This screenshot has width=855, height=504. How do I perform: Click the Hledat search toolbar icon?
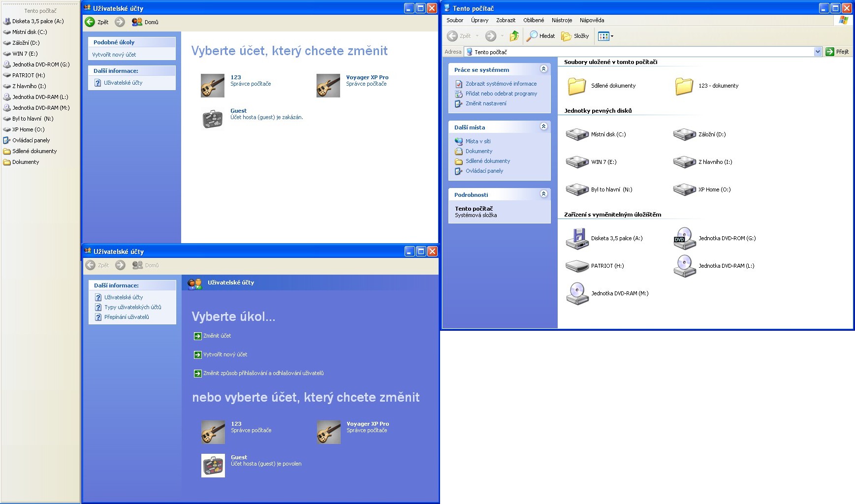point(540,36)
